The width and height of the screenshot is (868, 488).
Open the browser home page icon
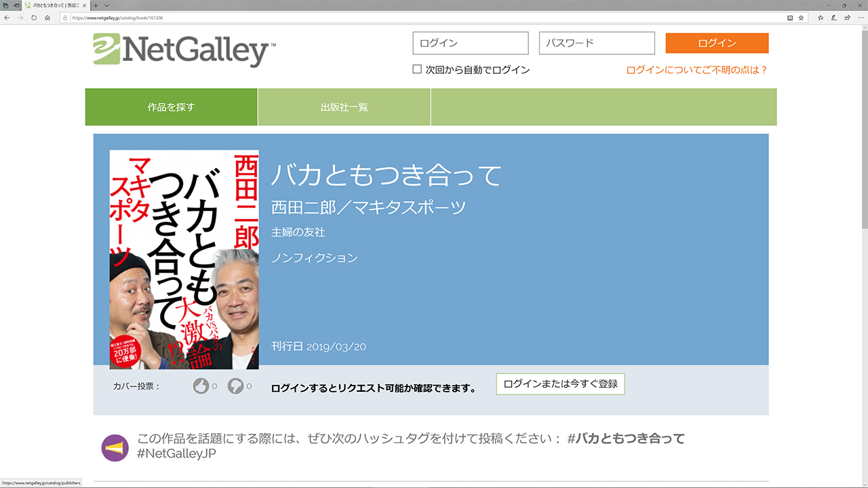[x=47, y=18]
